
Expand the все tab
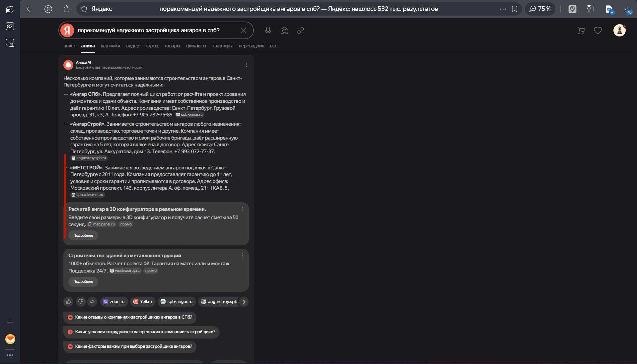click(x=274, y=46)
